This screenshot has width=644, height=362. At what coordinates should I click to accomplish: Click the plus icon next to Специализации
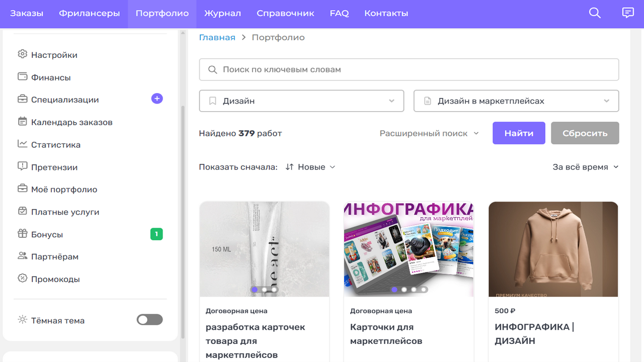pyautogui.click(x=157, y=99)
